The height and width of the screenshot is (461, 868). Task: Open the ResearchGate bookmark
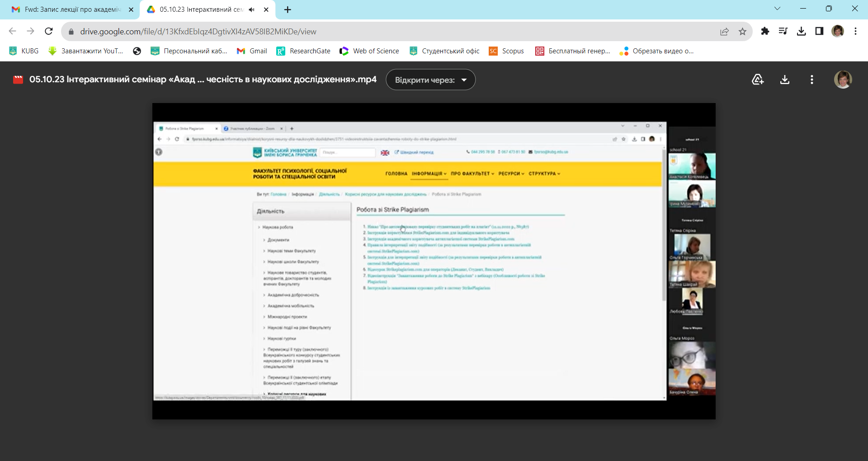tap(303, 51)
